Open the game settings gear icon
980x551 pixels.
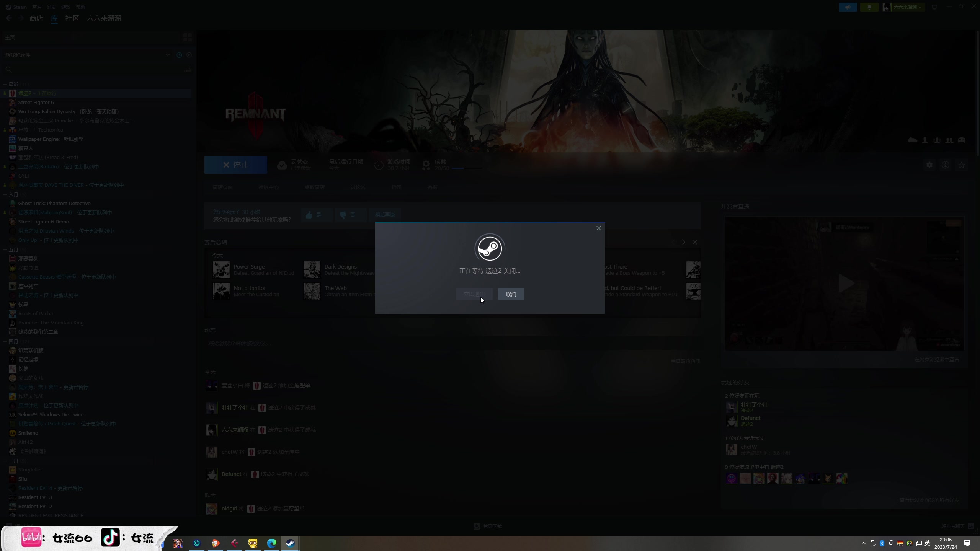(x=929, y=165)
